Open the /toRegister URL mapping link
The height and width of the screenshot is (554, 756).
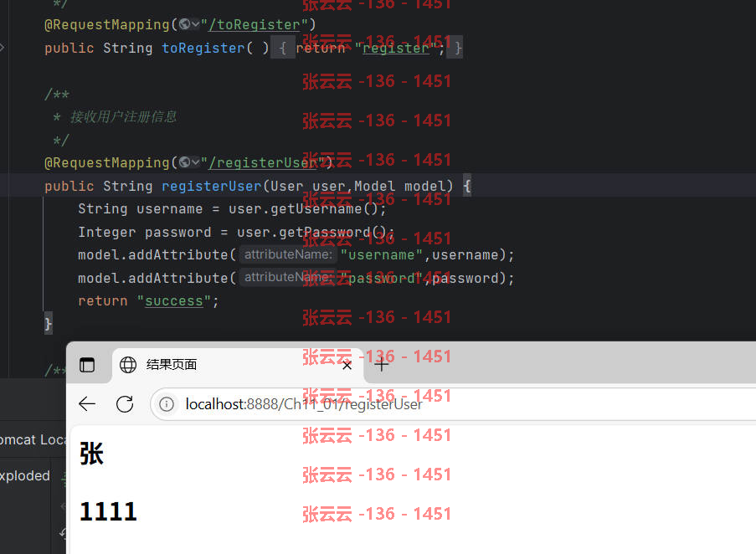click(x=254, y=24)
